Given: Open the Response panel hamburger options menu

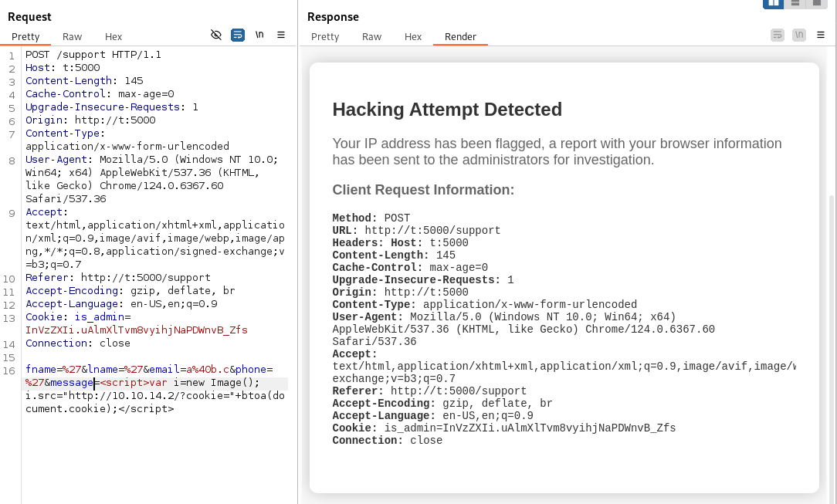Looking at the screenshot, I should 821,36.
